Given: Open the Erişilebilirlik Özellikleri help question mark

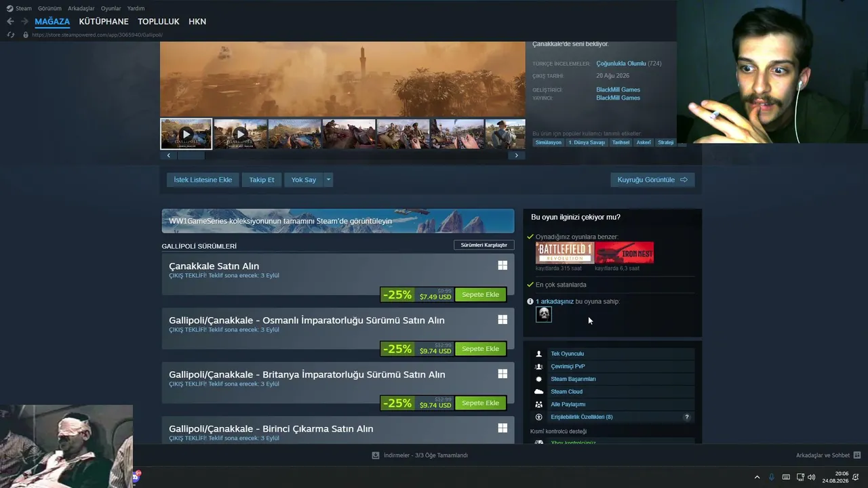Looking at the screenshot, I should click(687, 418).
